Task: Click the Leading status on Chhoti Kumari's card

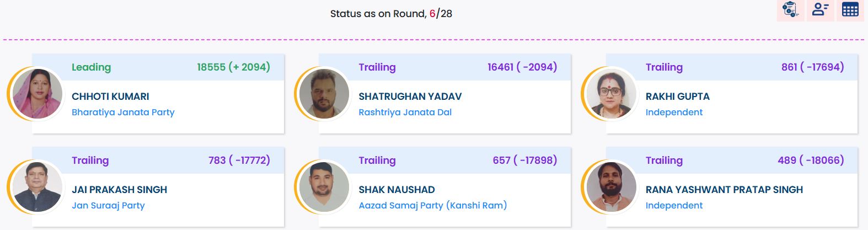Action: click(91, 67)
